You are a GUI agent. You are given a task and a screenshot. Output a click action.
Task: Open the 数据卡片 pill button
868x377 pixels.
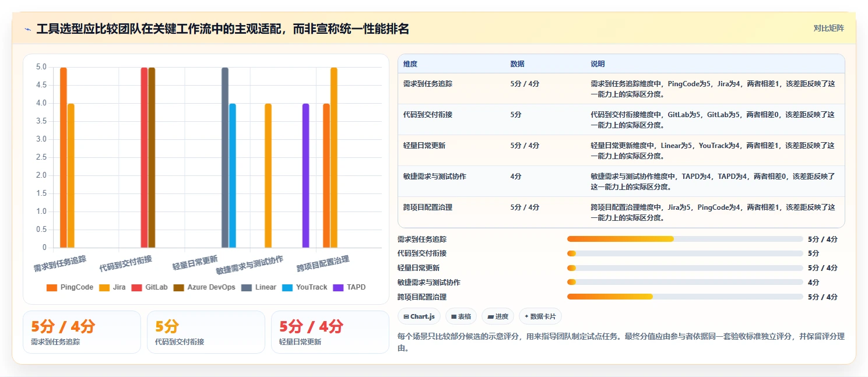click(540, 316)
